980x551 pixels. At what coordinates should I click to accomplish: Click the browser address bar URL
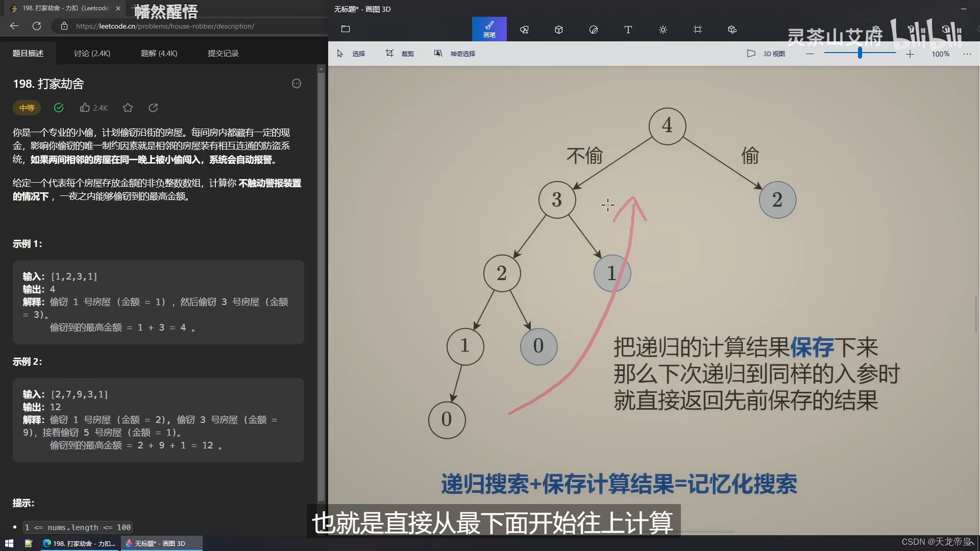pyautogui.click(x=165, y=26)
